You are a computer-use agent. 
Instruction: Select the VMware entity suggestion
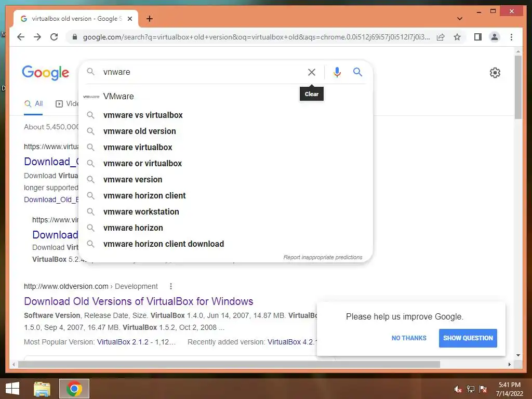(x=225, y=96)
